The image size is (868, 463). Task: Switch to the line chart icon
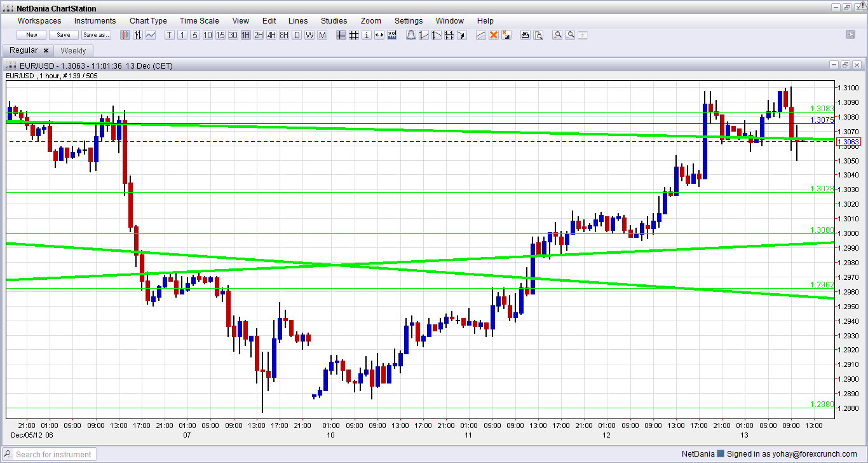click(151, 35)
